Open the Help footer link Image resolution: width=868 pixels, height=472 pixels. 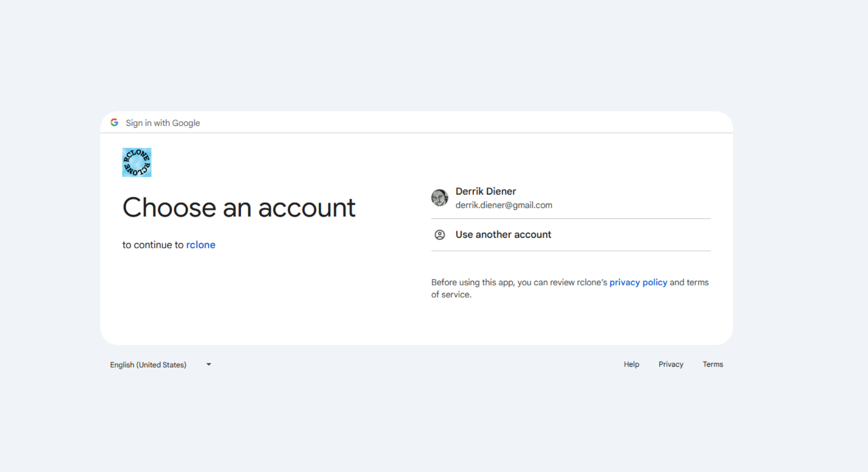(631, 364)
